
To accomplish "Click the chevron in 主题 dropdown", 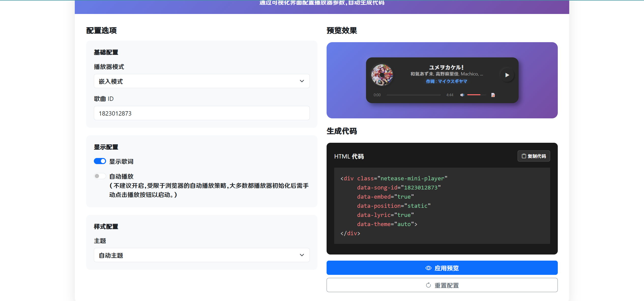I will click(x=302, y=255).
